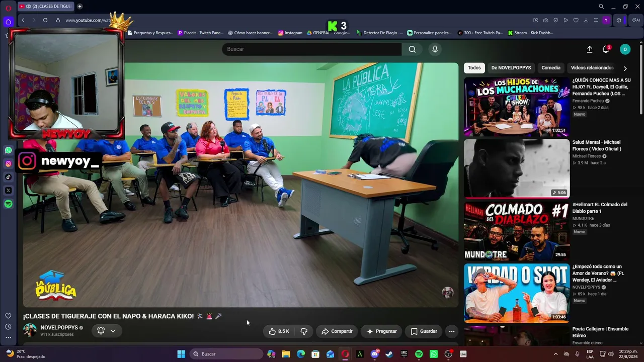Click the browser tab search icon

601,7
